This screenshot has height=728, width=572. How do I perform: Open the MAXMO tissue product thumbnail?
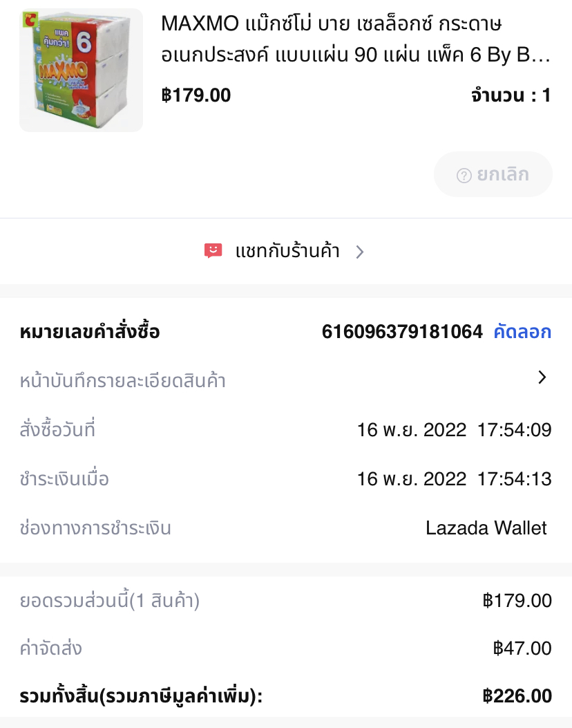point(82,70)
